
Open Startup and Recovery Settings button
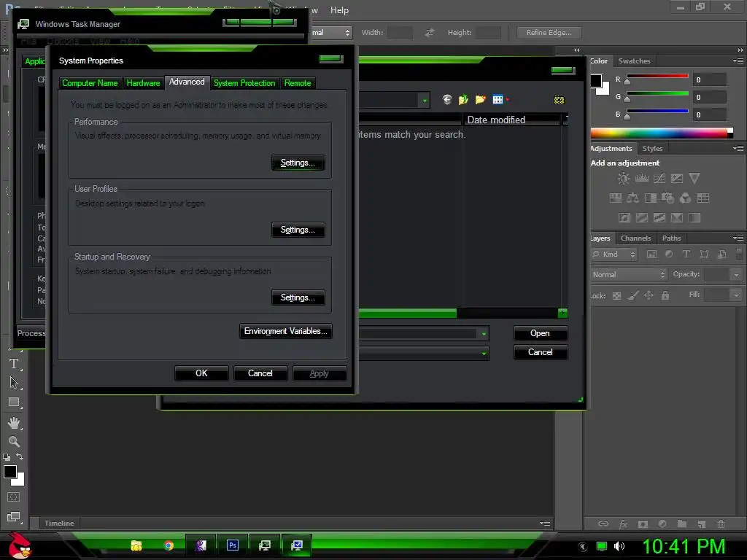coord(298,297)
